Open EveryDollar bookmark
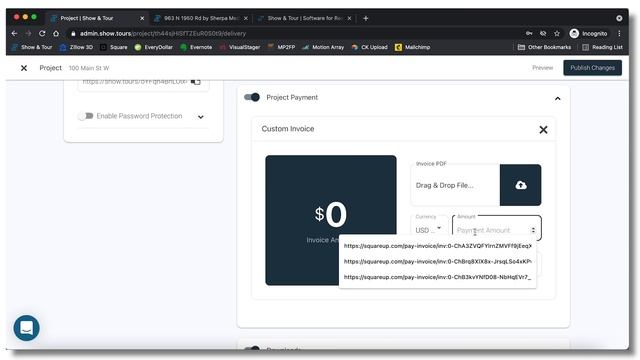Screen dimensions: 640x360 coord(153,47)
